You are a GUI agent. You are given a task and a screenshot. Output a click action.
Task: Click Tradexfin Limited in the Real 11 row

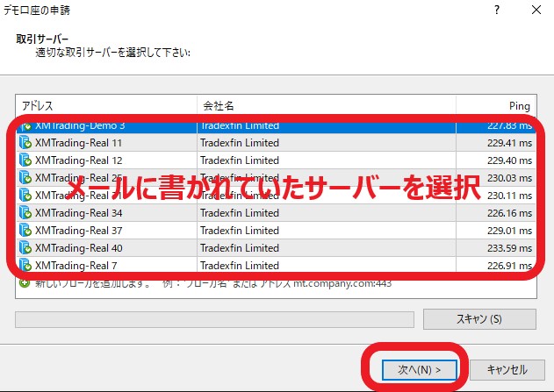tap(240, 143)
